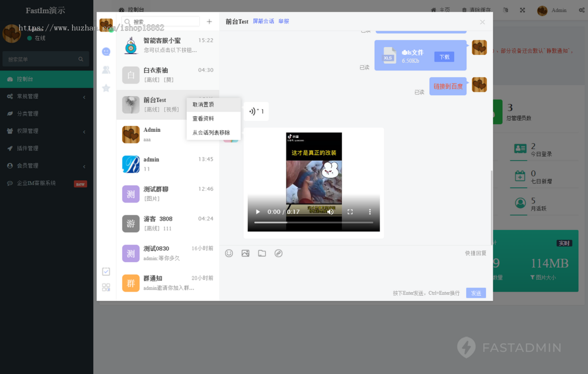Select the image upload icon
This screenshot has height=374, width=588.
point(245,253)
